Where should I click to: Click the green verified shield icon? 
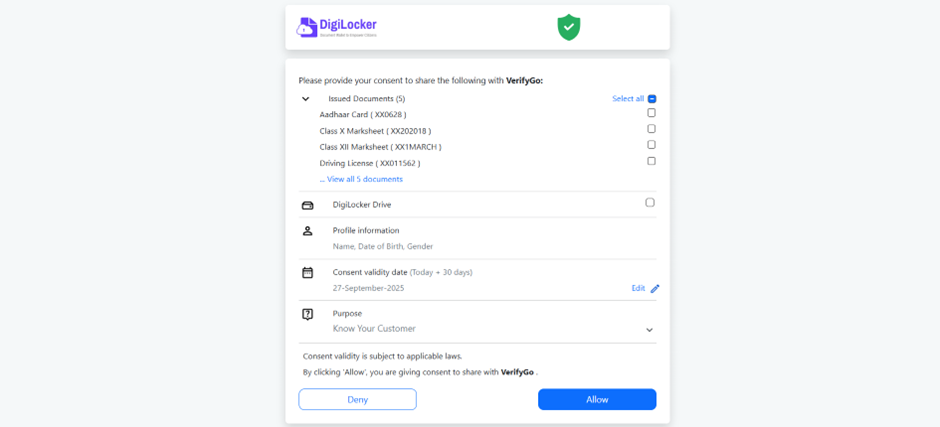pyautogui.click(x=568, y=27)
